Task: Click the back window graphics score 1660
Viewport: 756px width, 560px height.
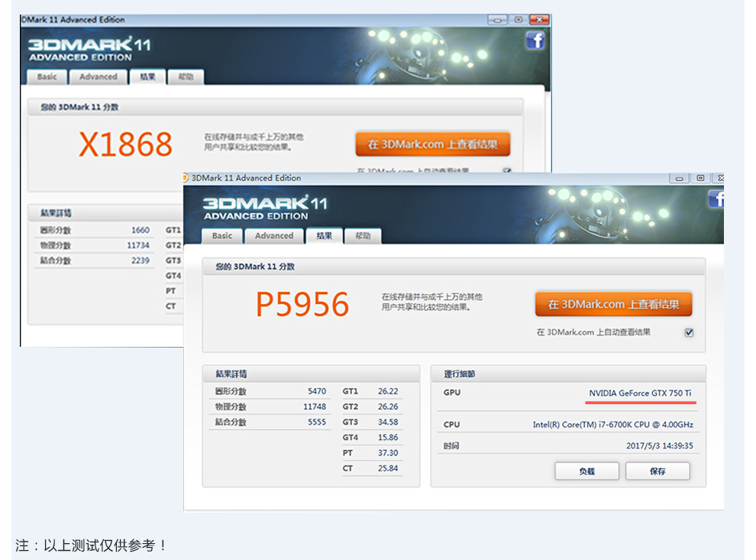Action: pyautogui.click(x=141, y=230)
